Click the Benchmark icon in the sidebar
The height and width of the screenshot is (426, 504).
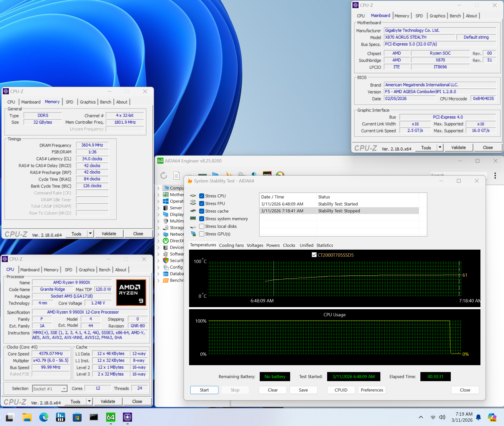pos(165,280)
